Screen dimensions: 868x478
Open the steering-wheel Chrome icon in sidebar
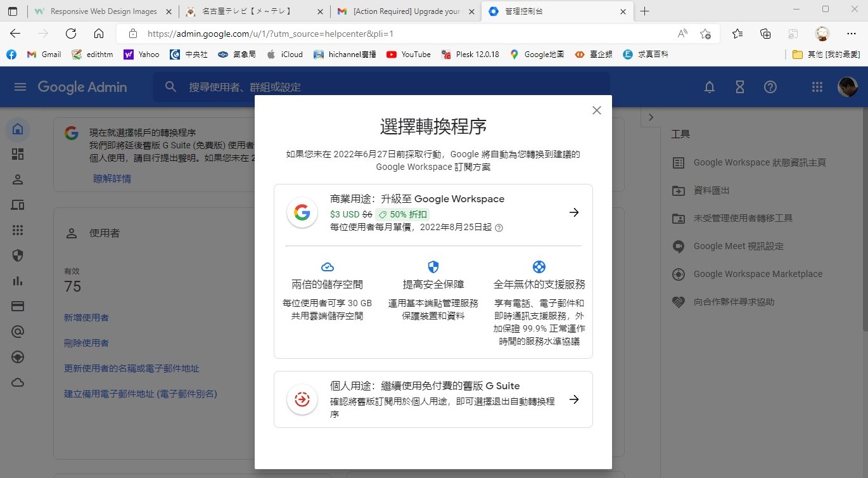18,357
